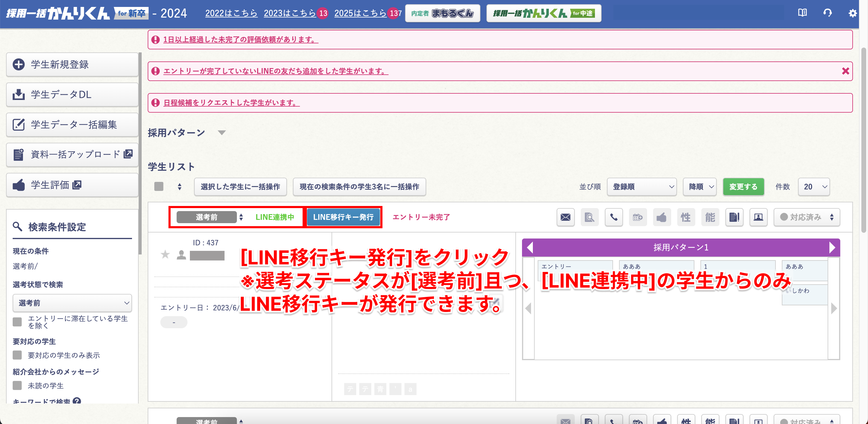Click the mail envelope icon in student row
Viewport: 868px width, 424px height.
pyautogui.click(x=565, y=217)
